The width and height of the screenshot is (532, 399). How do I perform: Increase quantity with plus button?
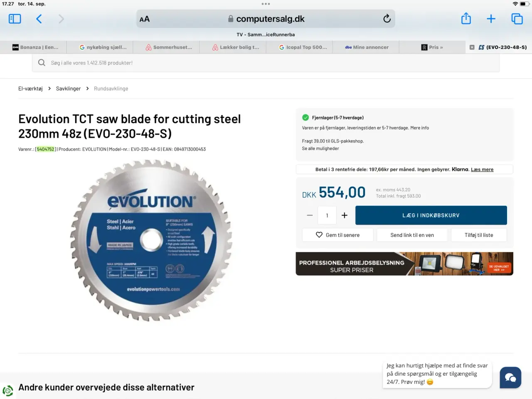(x=345, y=215)
